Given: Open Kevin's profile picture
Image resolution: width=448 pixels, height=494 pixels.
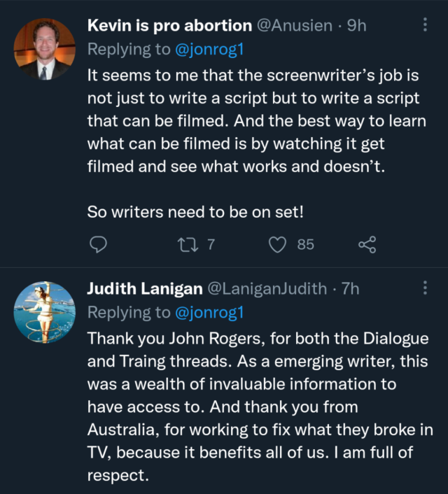Looking at the screenshot, I should (44, 49).
